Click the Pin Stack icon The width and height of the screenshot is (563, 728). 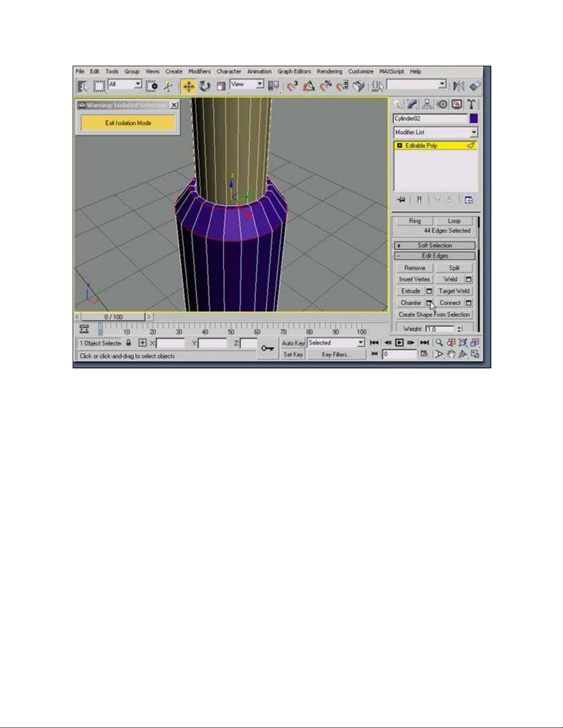click(402, 200)
